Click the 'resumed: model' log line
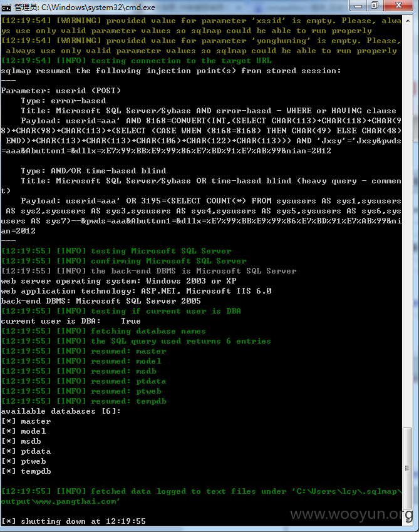The height and width of the screenshot is (532, 419). (x=81, y=361)
